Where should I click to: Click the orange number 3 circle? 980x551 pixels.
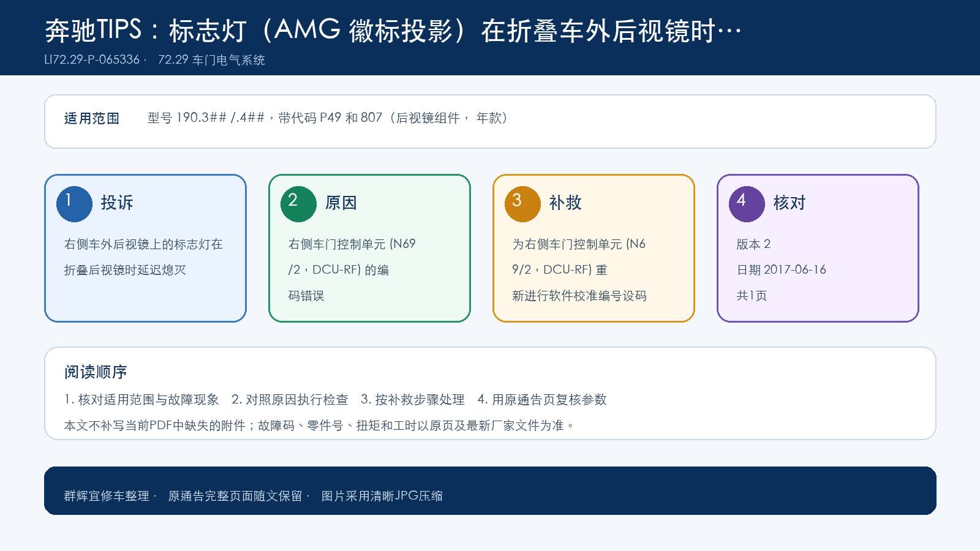pos(522,204)
